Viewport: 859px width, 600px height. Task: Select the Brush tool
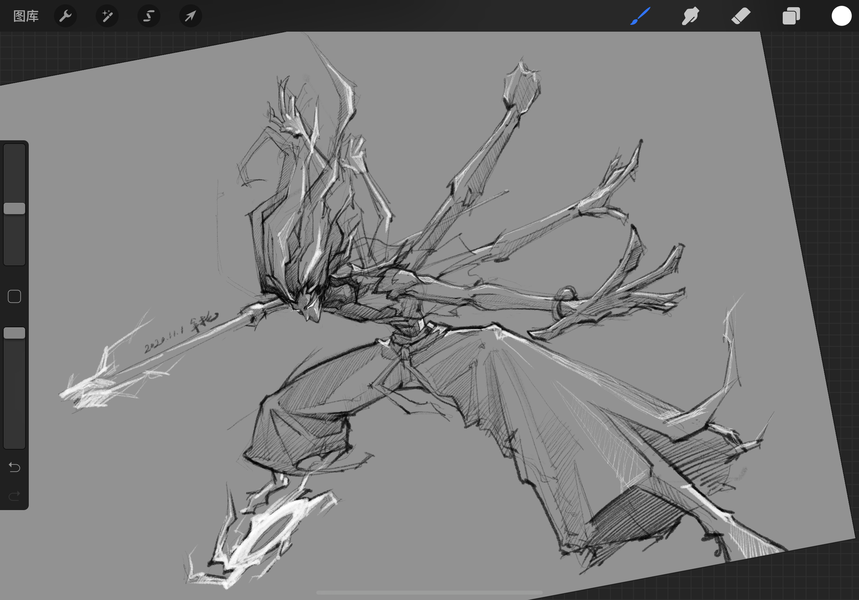coord(640,16)
